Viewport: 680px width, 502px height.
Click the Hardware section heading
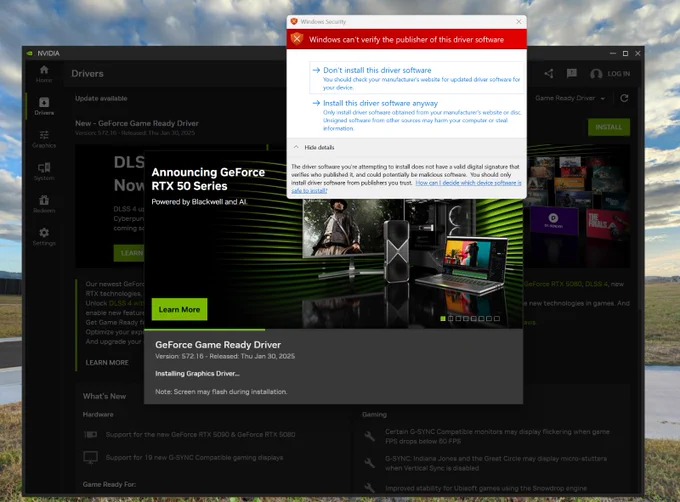pos(98,414)
